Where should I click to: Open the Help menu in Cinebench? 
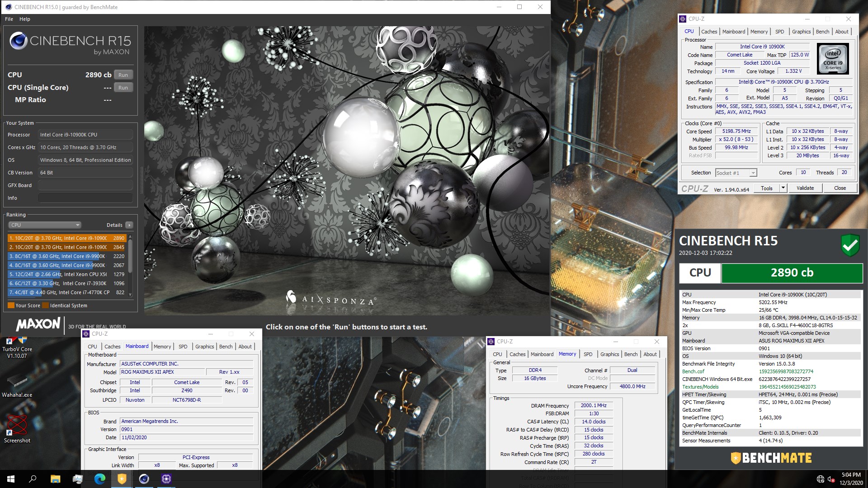(25, 19)
